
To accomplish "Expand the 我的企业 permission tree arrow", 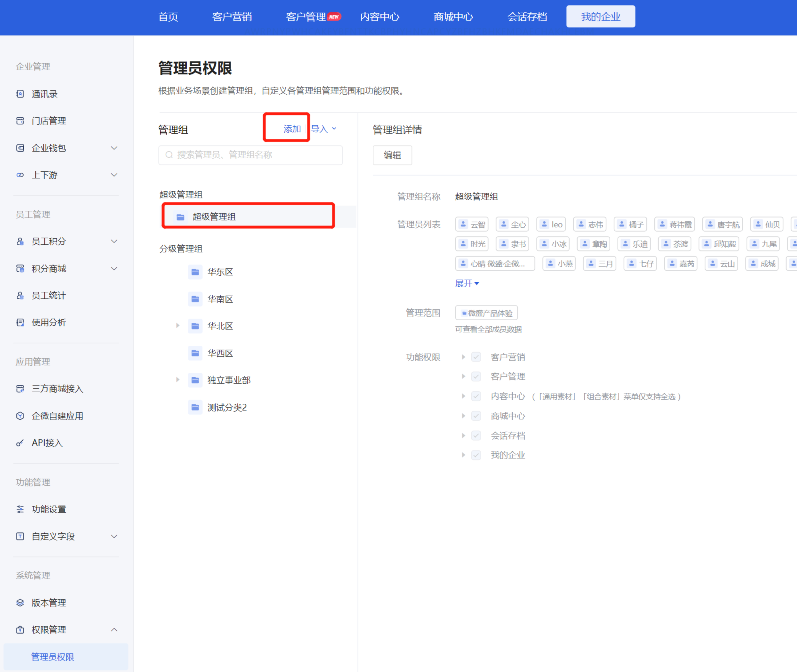I will point(463,455).
